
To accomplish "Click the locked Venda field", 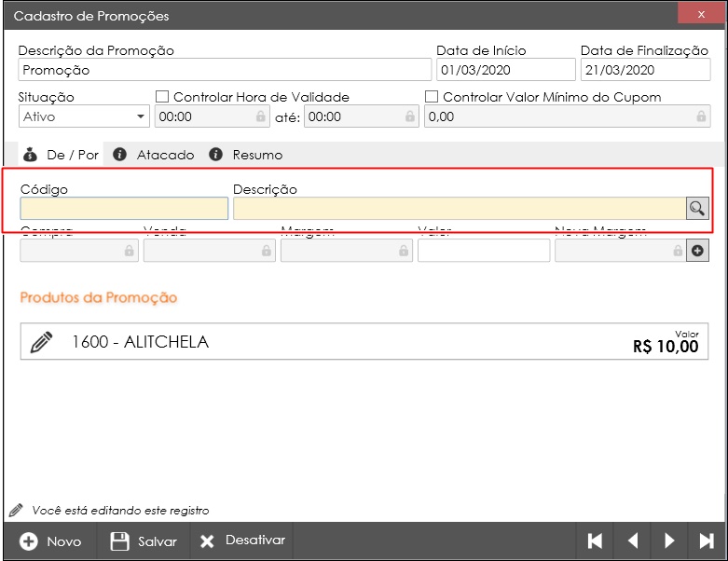I will tap(210, 251).
